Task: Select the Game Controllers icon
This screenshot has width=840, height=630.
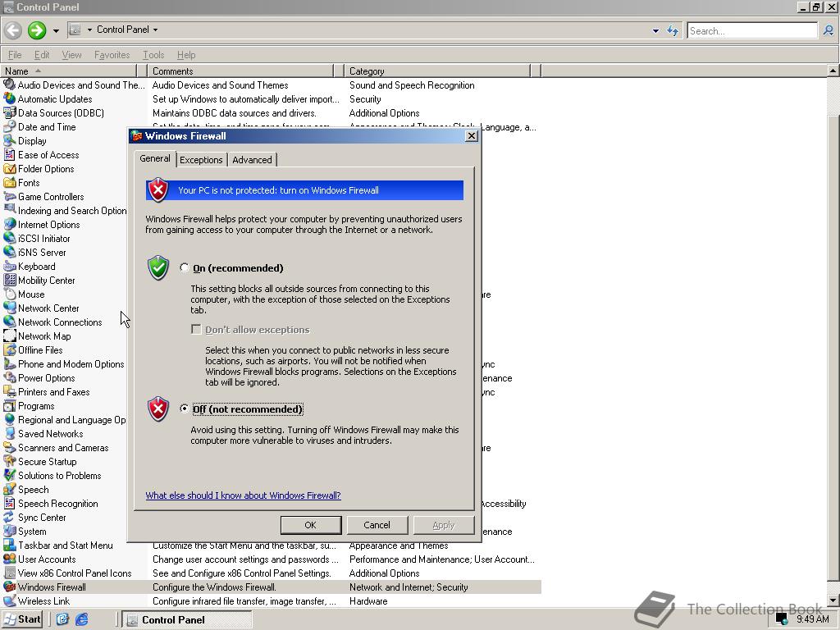Action: (x=9, y=196)
